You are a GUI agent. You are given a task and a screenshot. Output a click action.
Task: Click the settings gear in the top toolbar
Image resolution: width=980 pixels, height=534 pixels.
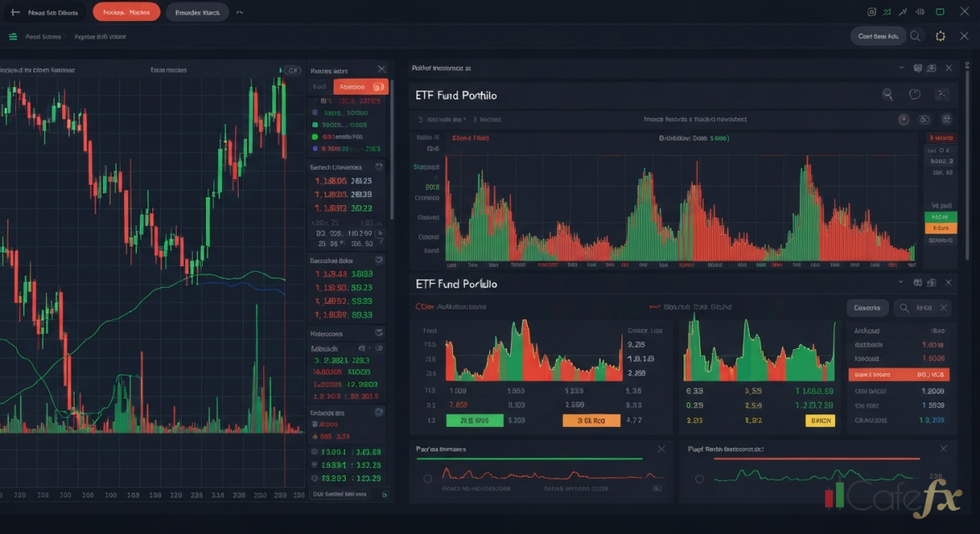coord(940,36)
